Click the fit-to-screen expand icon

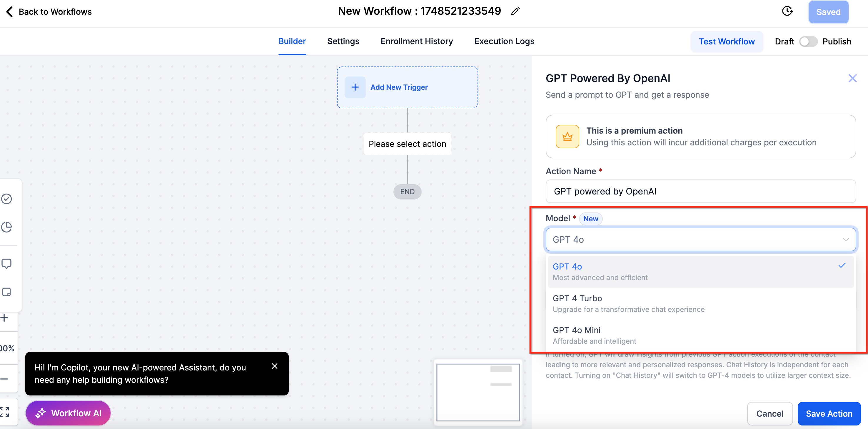tap(5, 412)
